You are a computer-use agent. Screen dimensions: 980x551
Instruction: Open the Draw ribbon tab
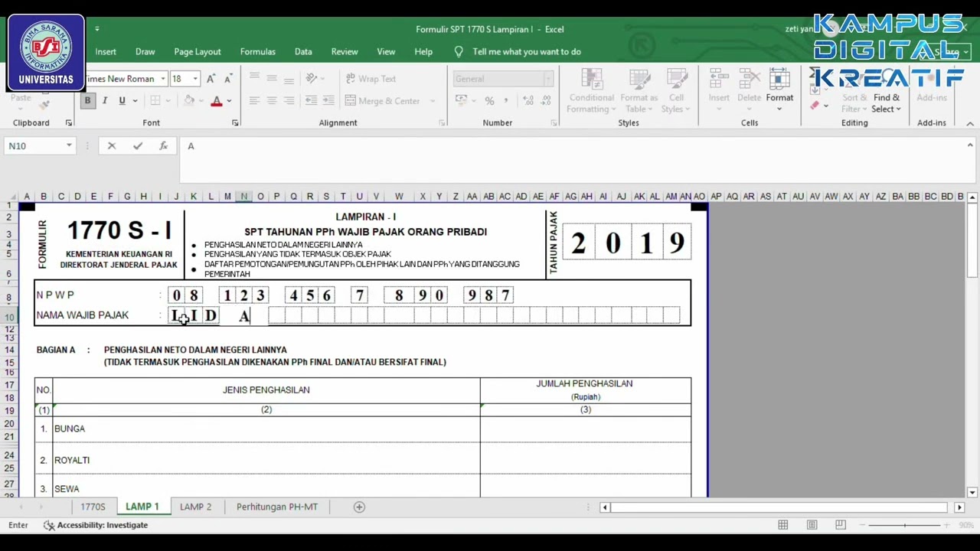pyautogui.click(x=145, y=51)
